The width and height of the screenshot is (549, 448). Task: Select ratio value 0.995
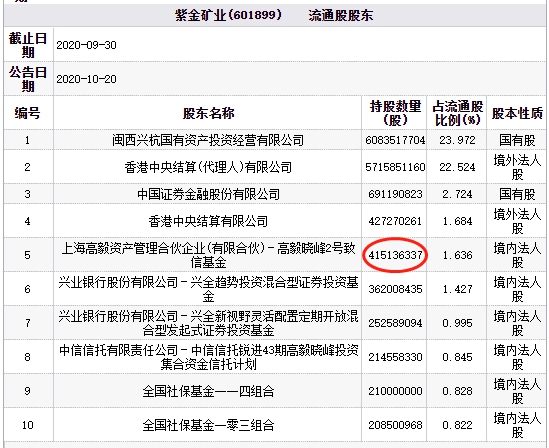pos(457,323)
